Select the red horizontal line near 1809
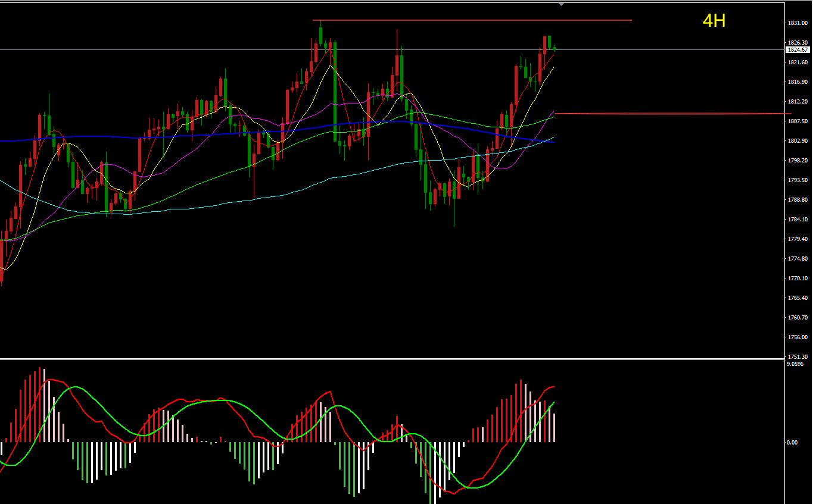The width and height of the screenshot is (813, 504). [x=673, y=113]
